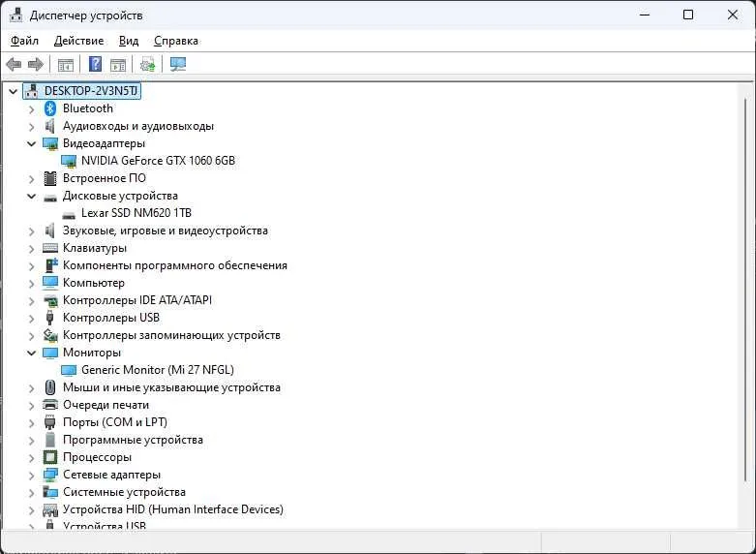Select the Bluetooth category icon
The image size is (756, 554).
[50, 108]
